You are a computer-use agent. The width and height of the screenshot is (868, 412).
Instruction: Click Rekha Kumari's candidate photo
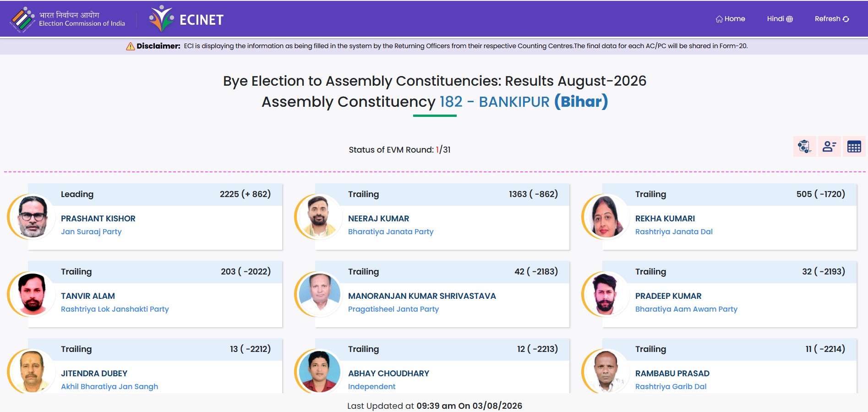pyautogui.click(x=606, y=217)
